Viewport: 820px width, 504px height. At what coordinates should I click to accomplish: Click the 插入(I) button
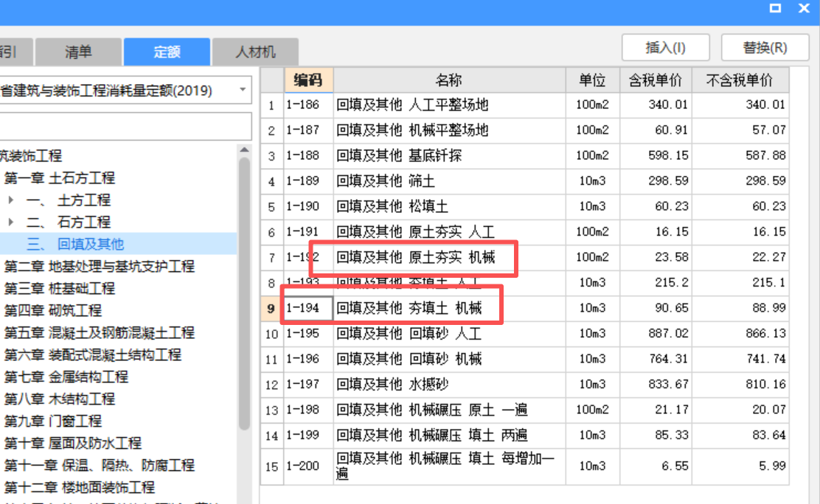click(664, 46)
